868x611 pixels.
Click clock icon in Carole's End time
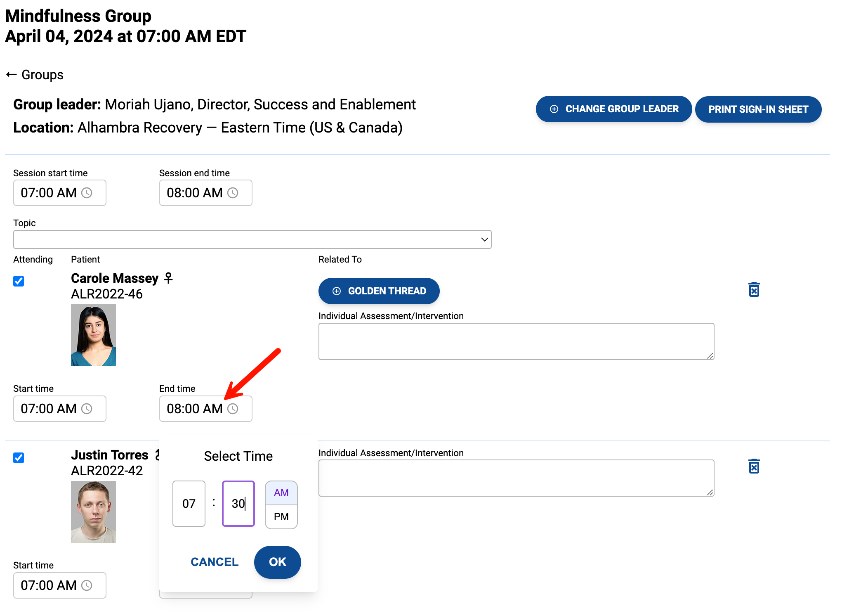(233, 409)
